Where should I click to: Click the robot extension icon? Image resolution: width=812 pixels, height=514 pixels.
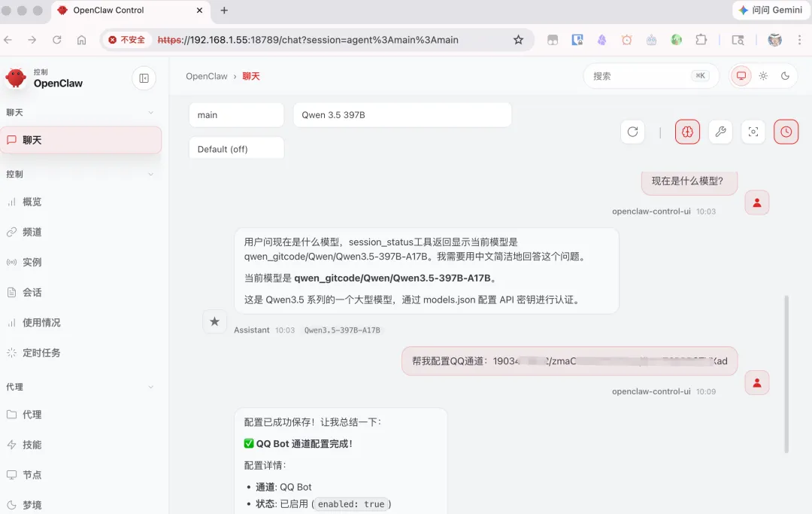point(651,40)
